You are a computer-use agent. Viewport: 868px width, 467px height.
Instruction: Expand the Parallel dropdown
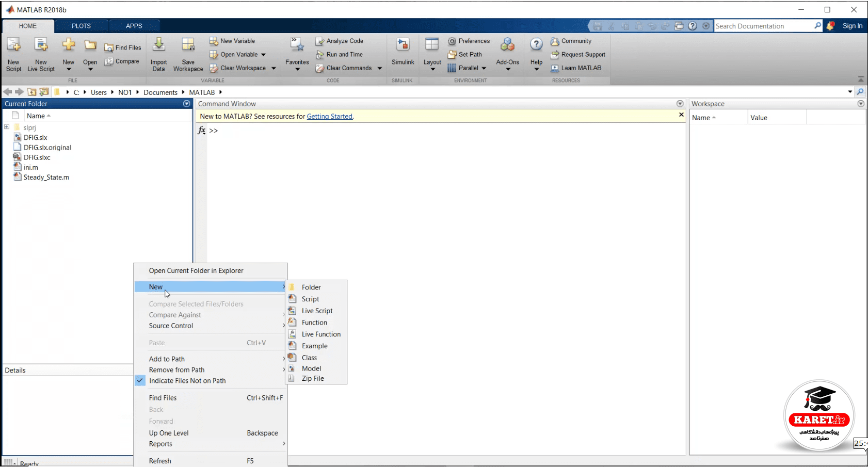coord(484,68)
